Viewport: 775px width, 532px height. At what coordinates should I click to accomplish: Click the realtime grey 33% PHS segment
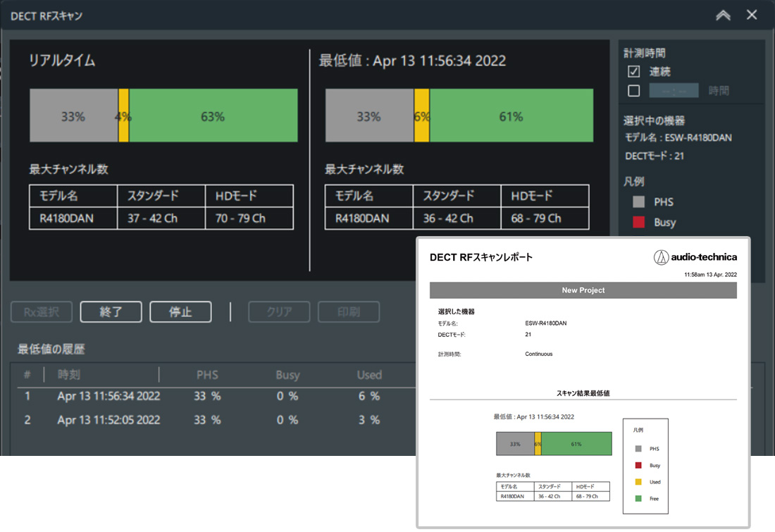(x=74, y=116)
